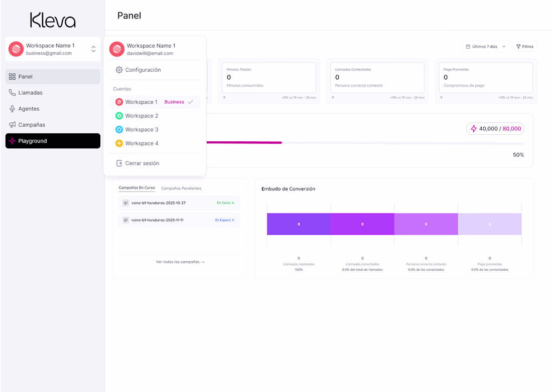Click the Llamadas phone icon
This screenshot has width=552, height=392.
(13, 92)
